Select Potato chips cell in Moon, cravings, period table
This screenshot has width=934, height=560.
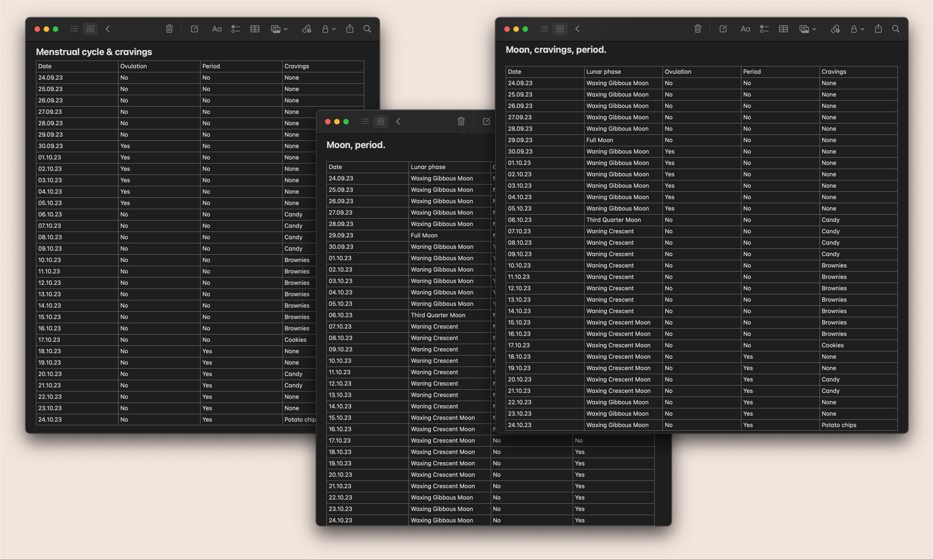859,425
